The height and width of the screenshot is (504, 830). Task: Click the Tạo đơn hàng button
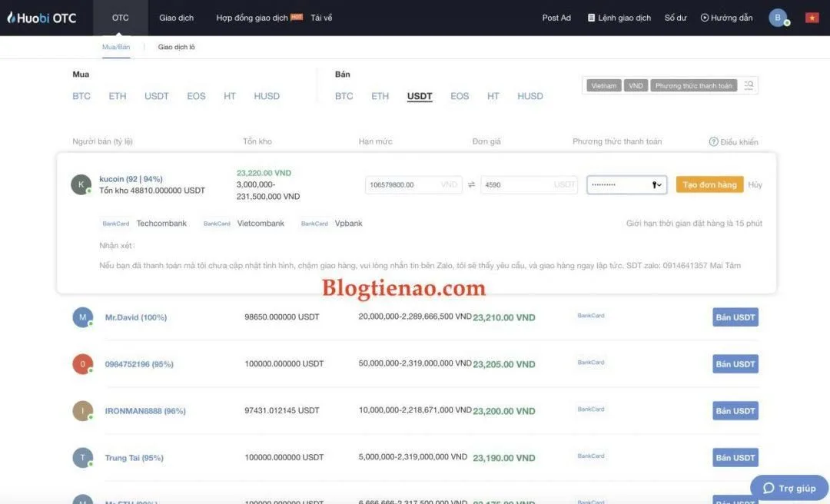(x=708, y=184)
